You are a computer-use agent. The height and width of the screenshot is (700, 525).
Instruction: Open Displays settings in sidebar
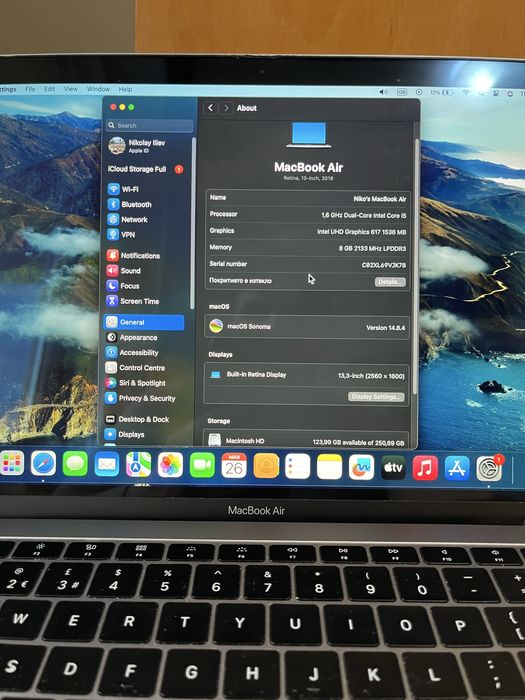click(x=125, y=434)
